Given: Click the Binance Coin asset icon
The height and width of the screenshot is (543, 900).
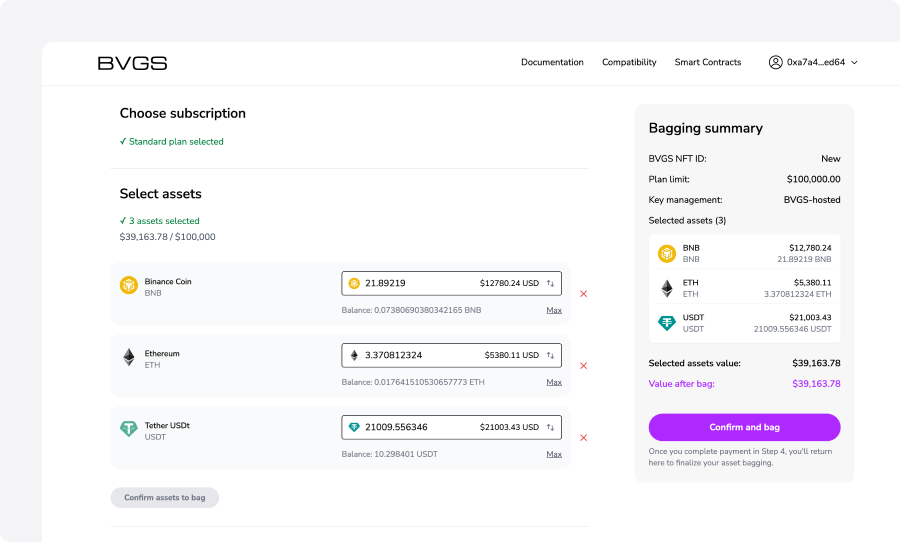Looking at the screenshot, I should [x=129, y=285].
